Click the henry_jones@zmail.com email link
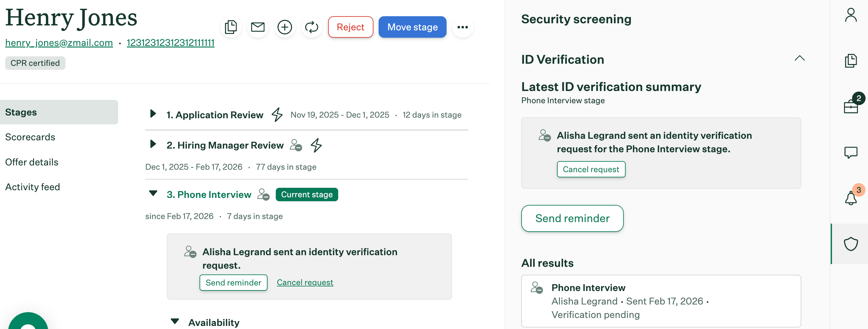This screenshot has width=868, height=329. [59, 43]
